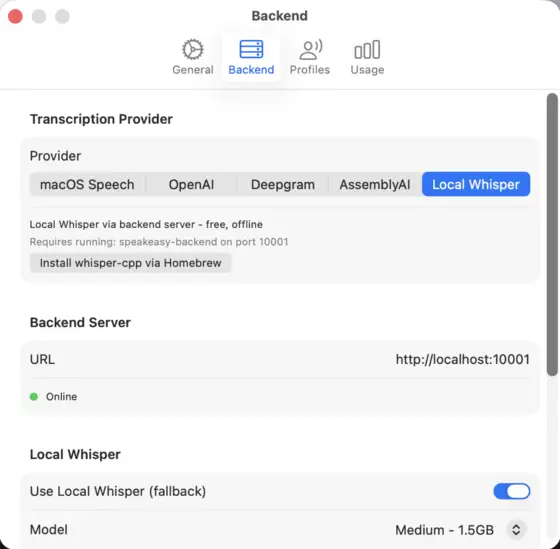Screen dimensions: 560x549
Task: Open the Model dropdown chevron arrows
Action: click(x=516, y=530)
